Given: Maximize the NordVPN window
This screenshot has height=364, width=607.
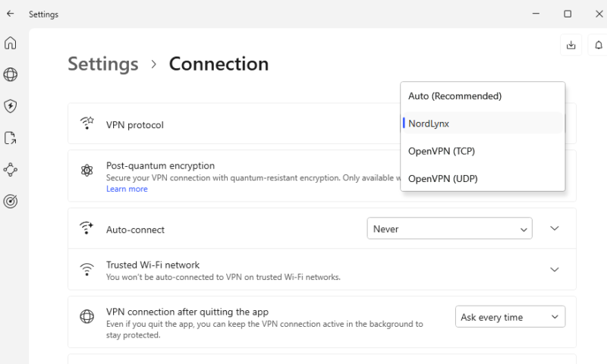Looking at the screenshot, I should [568, 14].
